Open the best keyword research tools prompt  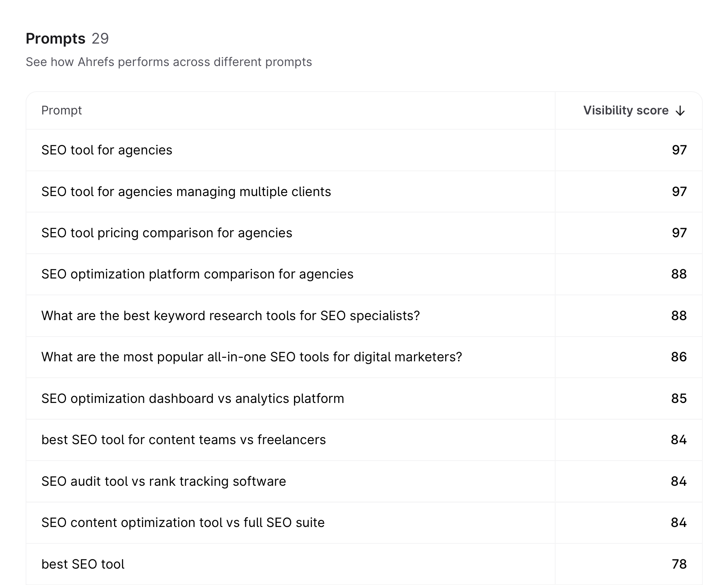(x=230, y=316)
